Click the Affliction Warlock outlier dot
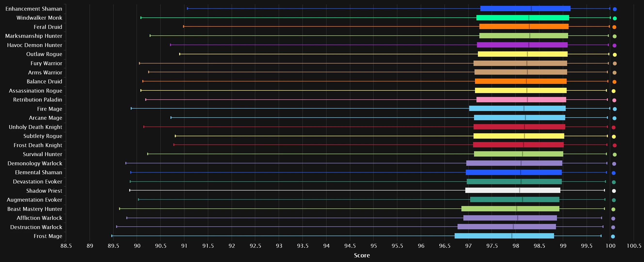The height and width of the screenshot is (262, 644). pyautogui.click(x=613, y=219)
